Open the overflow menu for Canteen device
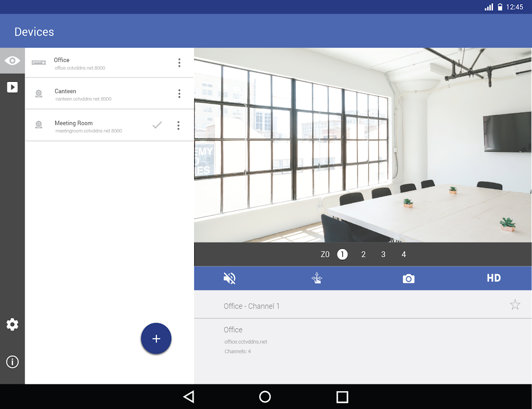This screenshot has height=409, width=532. (179, 94)
